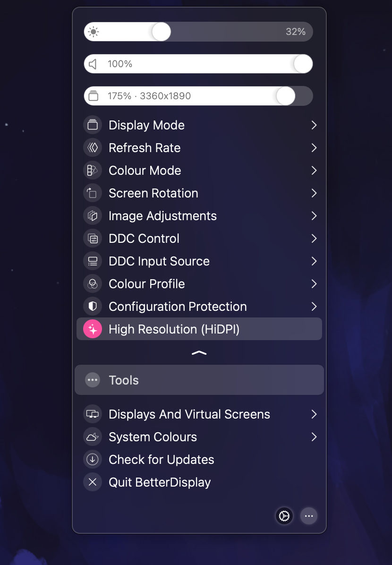Image resolution: width=392 pixels, height=565 pixels.
Task: Click the Screen Rotation icon
Action: pyautogui.click(x=93, y=193)
